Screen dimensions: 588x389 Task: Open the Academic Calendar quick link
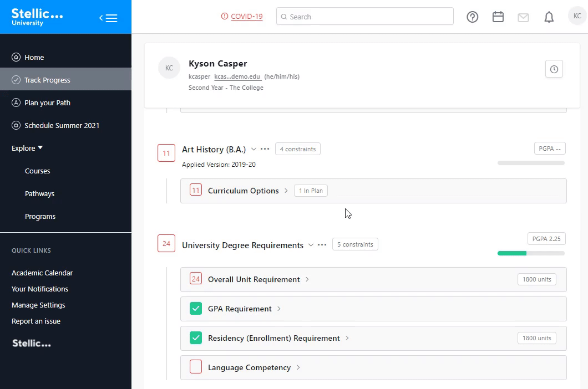tap(42, 273)
